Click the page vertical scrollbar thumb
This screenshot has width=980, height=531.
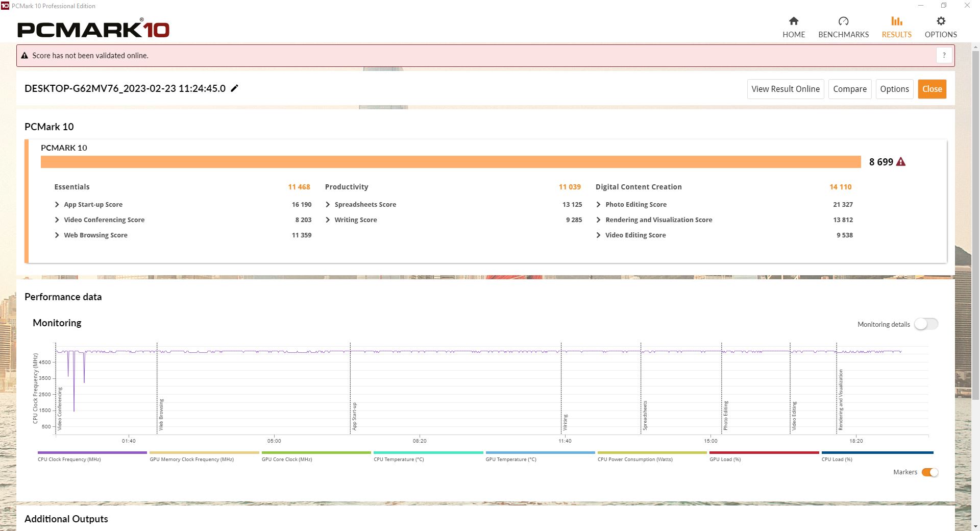coord(975,225)
